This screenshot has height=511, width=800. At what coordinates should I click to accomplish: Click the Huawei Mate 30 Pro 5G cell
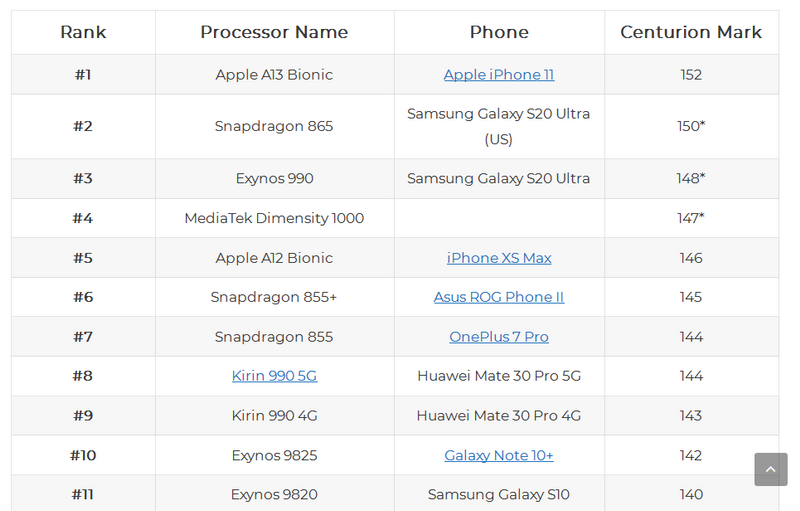[x=499, y=376]
